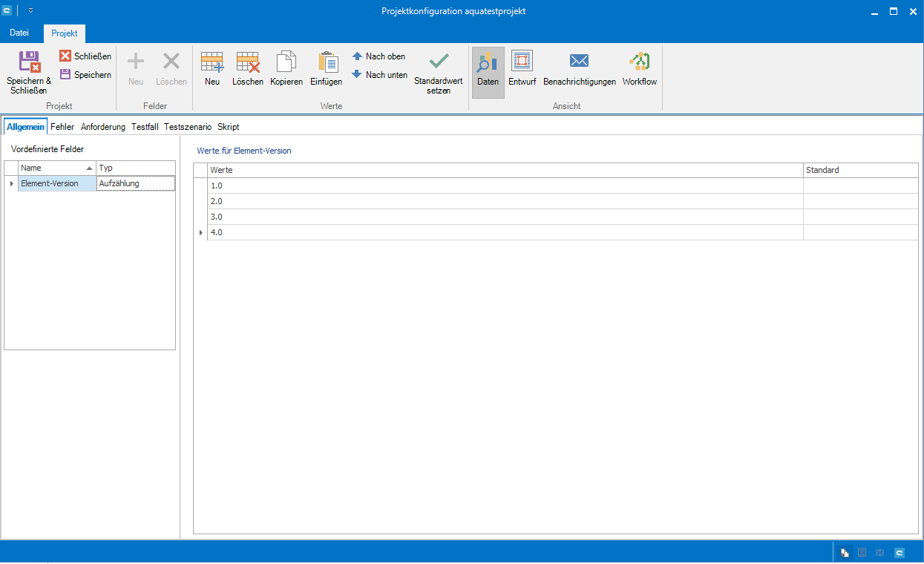Add a new value with Werte Neu
924x564 pixels.
212,69
